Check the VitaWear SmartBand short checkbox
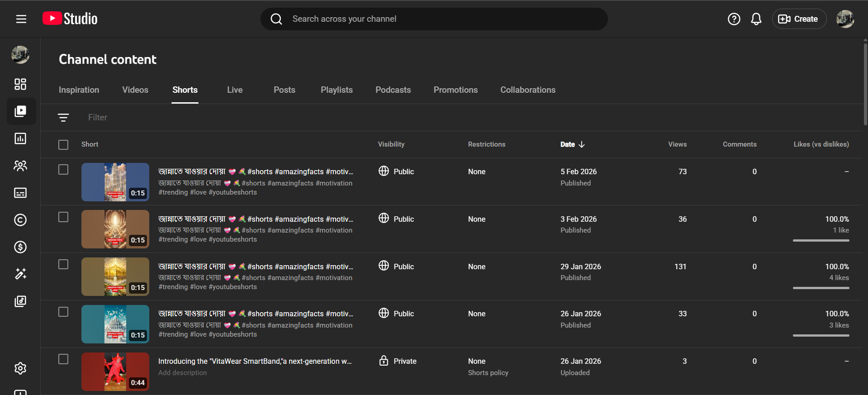The image size is (868, 395). [63, 359]
